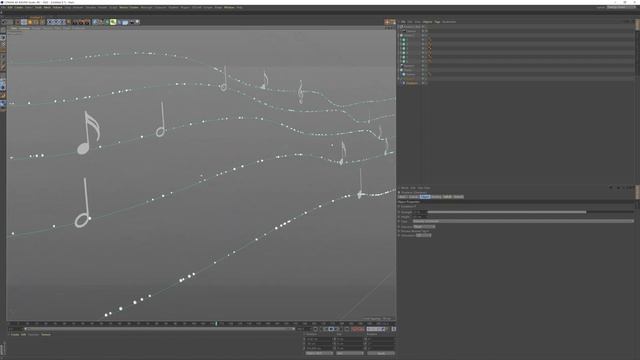Click Make Editable icon in left toolbar

[3, 30]
